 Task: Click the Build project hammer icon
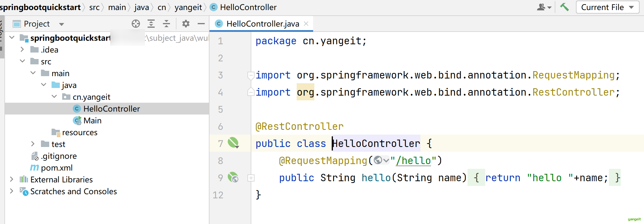(564, 7)
